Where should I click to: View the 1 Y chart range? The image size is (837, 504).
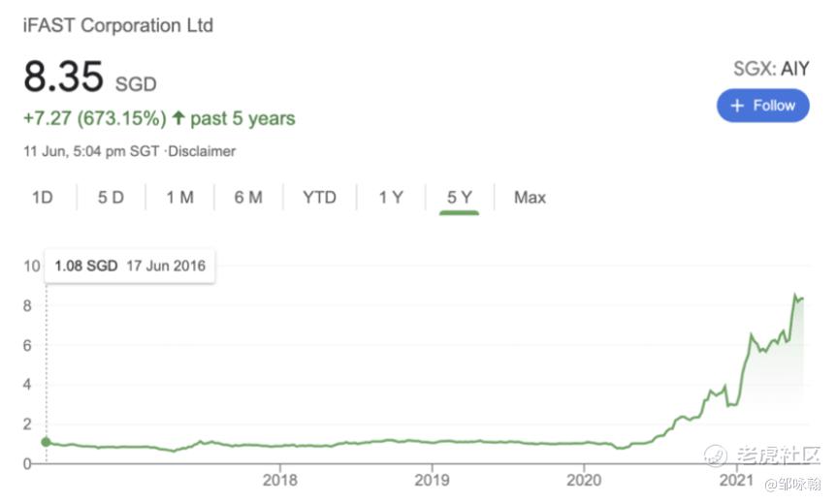[x=391, y=198]
